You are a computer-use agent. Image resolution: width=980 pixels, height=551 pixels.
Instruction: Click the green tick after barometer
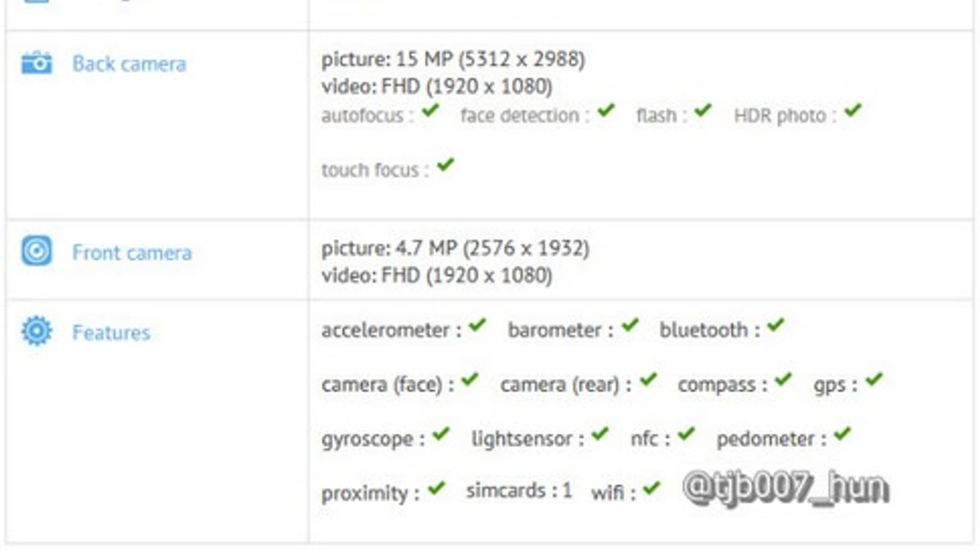tap(630, 325)
